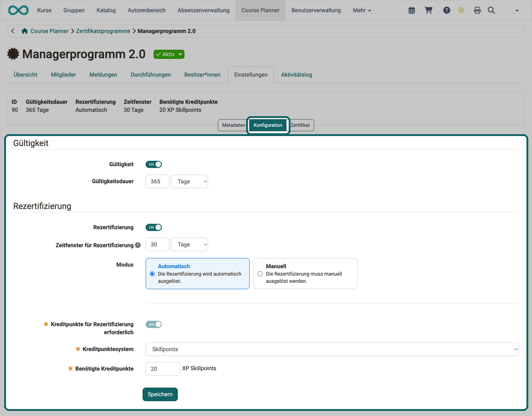Screen dimensions: 532x416
Task: Open the Autorenbereich menu
Action: (x=147, y=10)
